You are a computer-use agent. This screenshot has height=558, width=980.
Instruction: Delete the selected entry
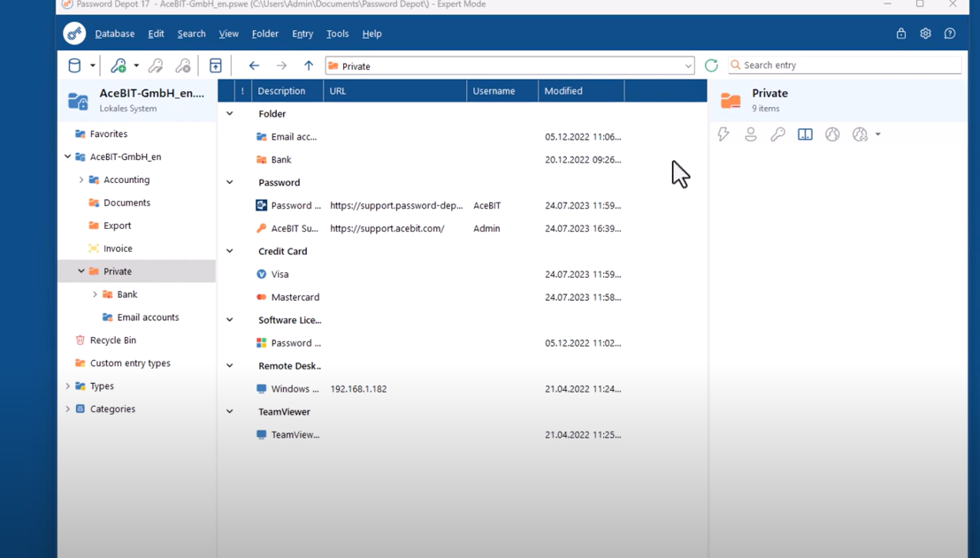click(182, 65)
